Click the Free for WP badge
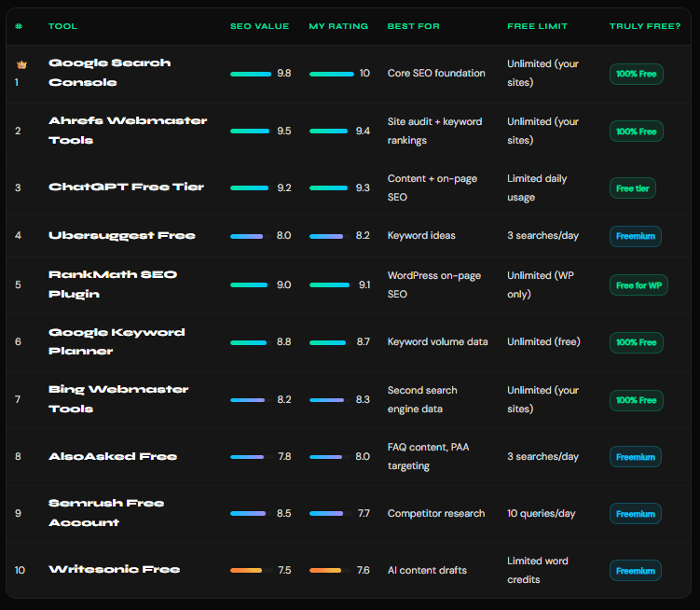Viewport: 700px width, 610px height. click(638, 285)
